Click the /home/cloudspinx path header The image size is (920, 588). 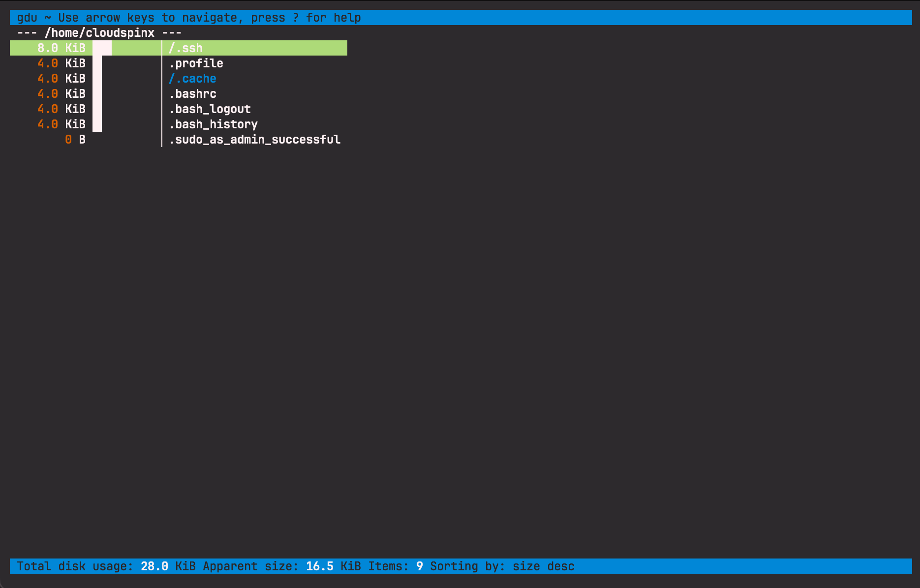[x=99, y=32]
